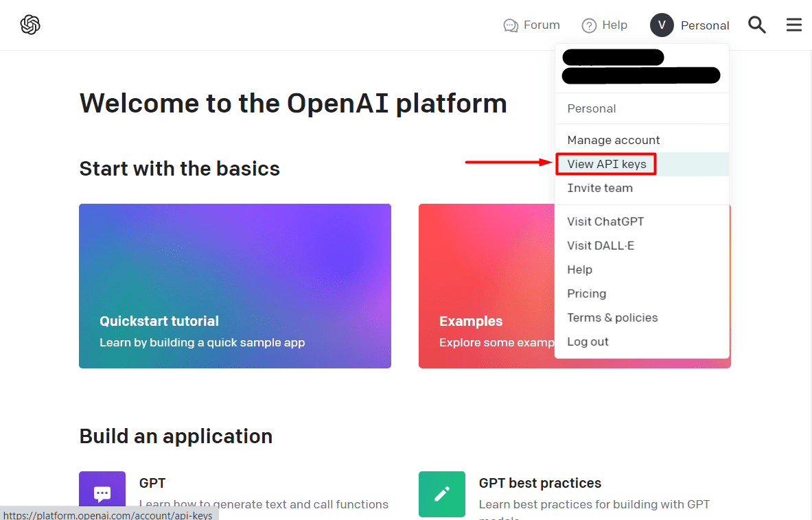812x520 pixels.
Task: Open the hamburger navigation menu
Action: tap(794, 25)
